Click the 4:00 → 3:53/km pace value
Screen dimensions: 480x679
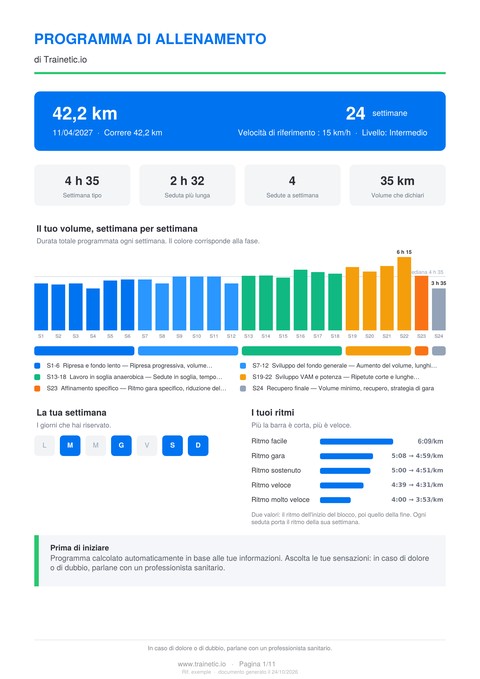coord(417,500)
